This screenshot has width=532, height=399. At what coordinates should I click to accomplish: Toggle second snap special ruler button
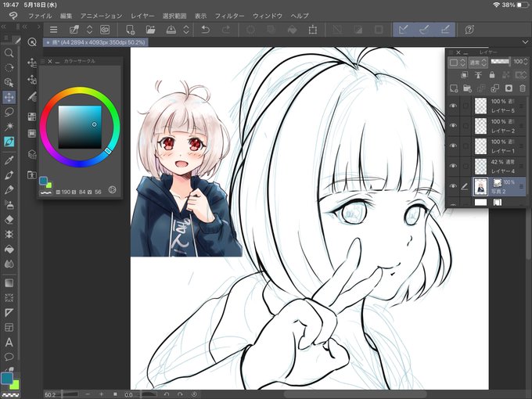[x=424, y=30]
